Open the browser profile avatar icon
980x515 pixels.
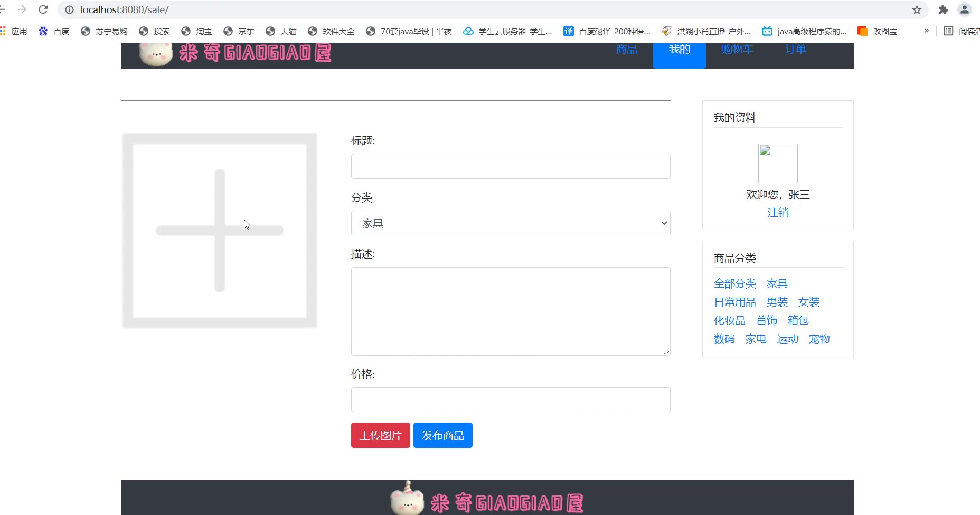pyautogui.click(x=964, y=9)
